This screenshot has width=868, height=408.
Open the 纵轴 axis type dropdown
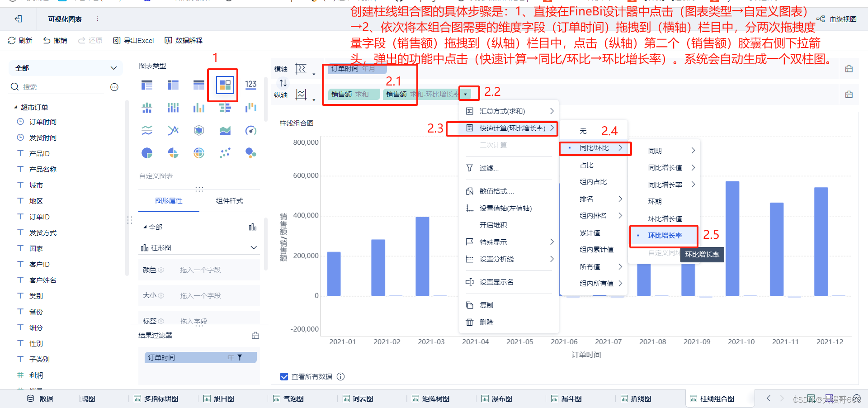pos(305,95)
